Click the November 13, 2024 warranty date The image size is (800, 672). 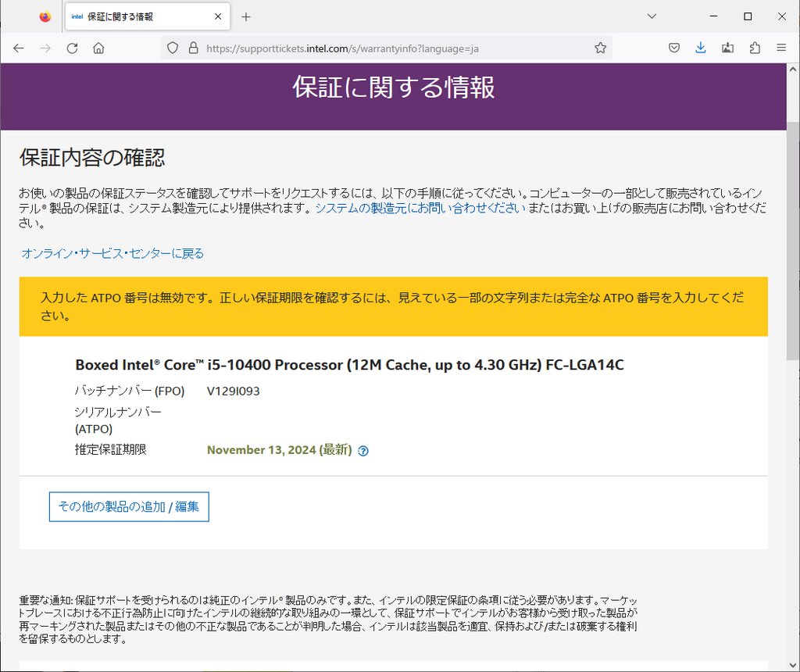(x=279, y=450)
